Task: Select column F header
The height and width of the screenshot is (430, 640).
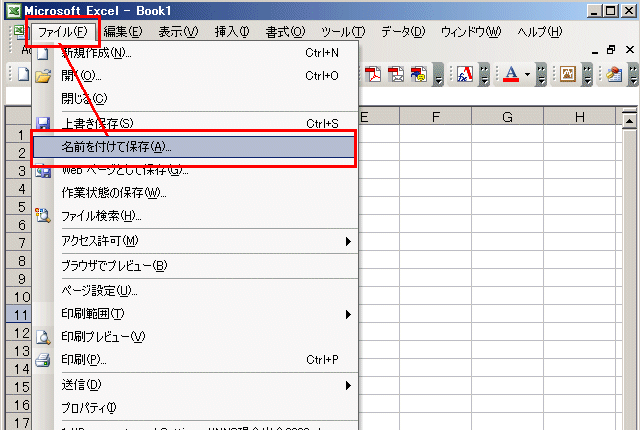Action: pyautogui.click(x=436, y=117)
